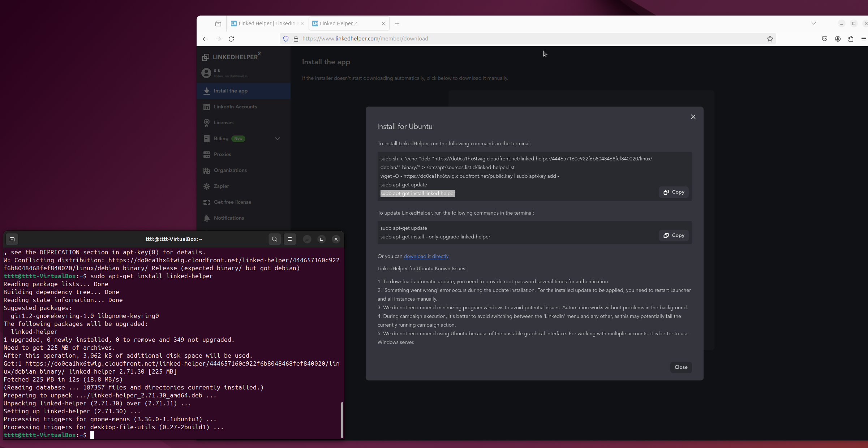Click the Zapier asterisk icon
868x448 pixels.
[x=207, y=186]
